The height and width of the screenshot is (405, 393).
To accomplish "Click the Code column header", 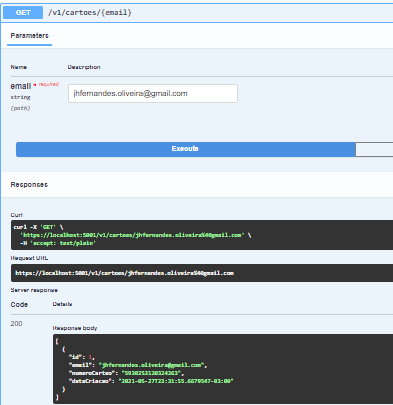I will (19, 304).
